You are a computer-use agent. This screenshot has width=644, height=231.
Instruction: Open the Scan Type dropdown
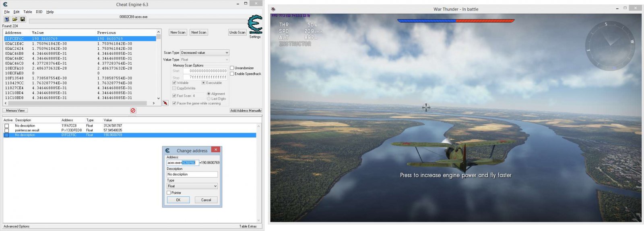(204, 53)
